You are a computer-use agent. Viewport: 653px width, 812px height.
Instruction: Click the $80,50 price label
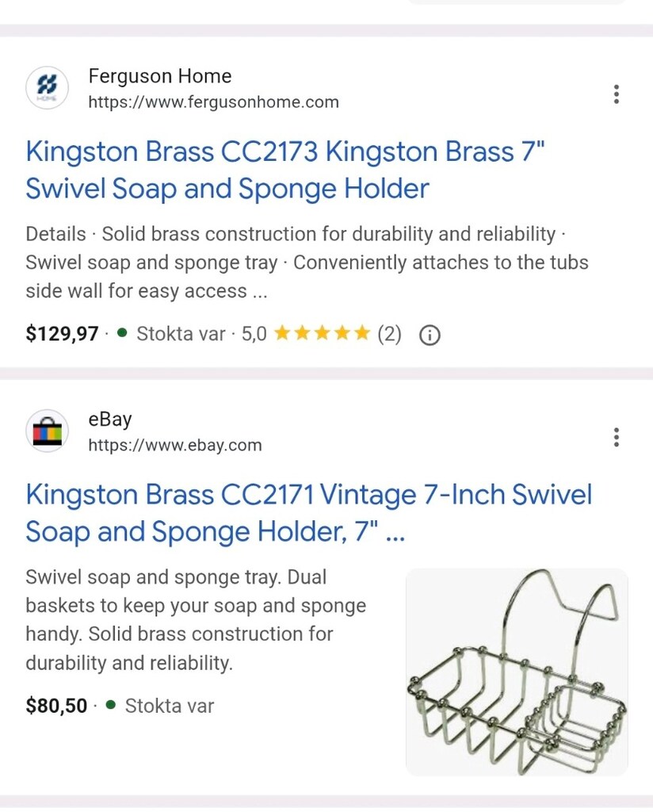coord(56,705)
